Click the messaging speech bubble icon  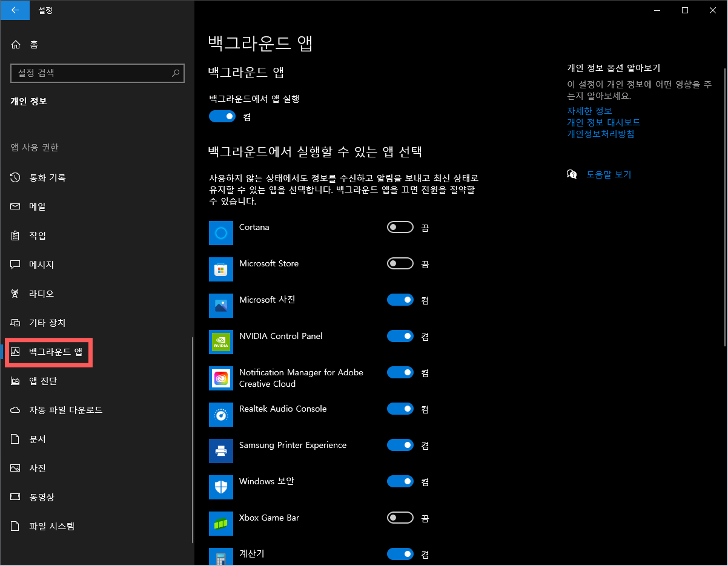(x=16, y=265)
